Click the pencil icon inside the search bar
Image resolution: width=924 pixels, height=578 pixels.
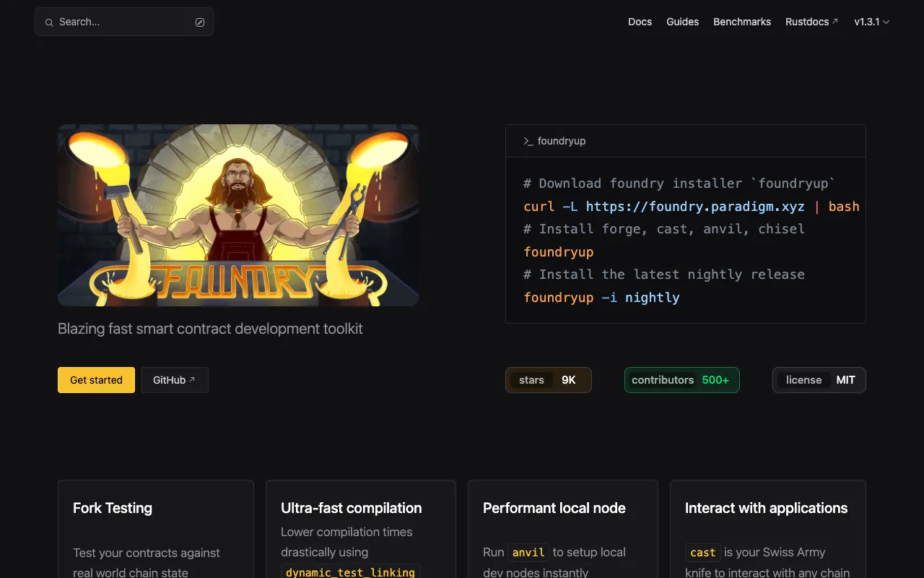[200, 22]
